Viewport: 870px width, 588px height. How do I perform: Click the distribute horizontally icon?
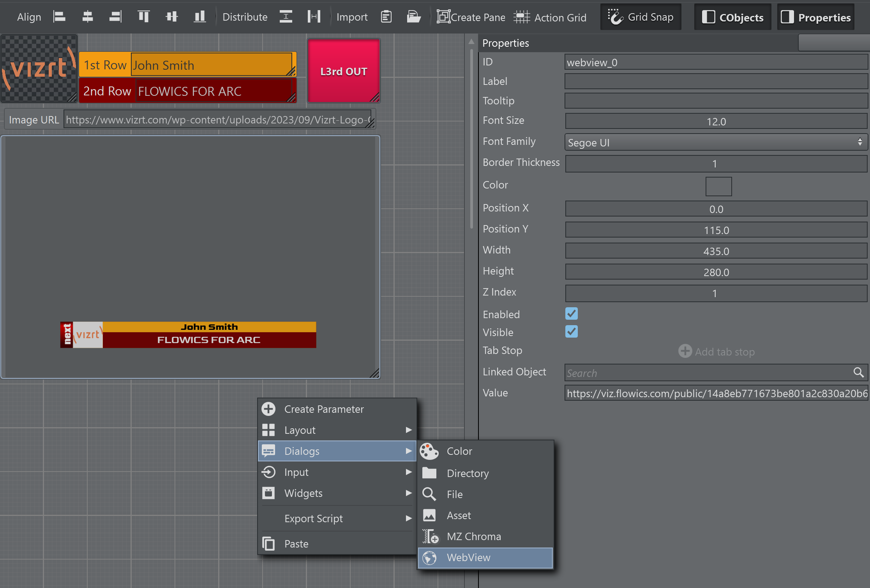(314, 17)
